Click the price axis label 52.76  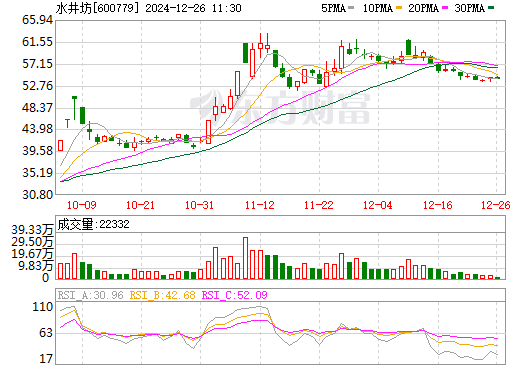coord(37,86)
